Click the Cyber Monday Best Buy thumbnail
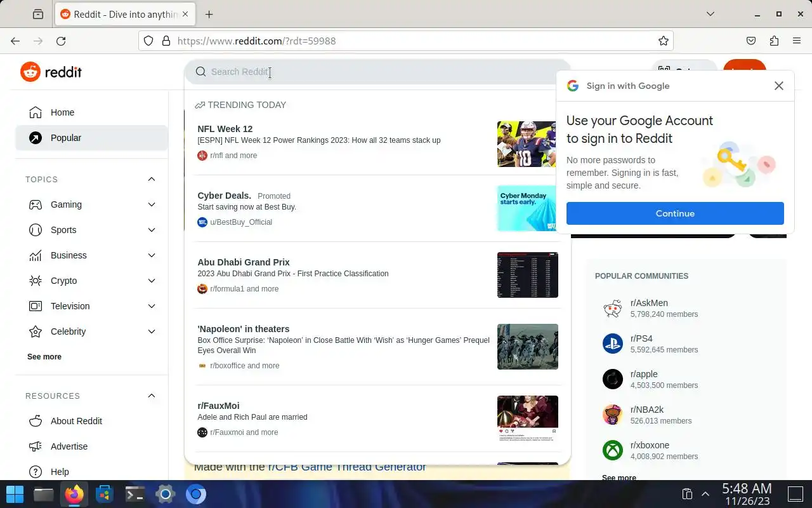Image resolution: width=812 pixels, height=508 pixels. pyautogui.click(x=528, y=208)
